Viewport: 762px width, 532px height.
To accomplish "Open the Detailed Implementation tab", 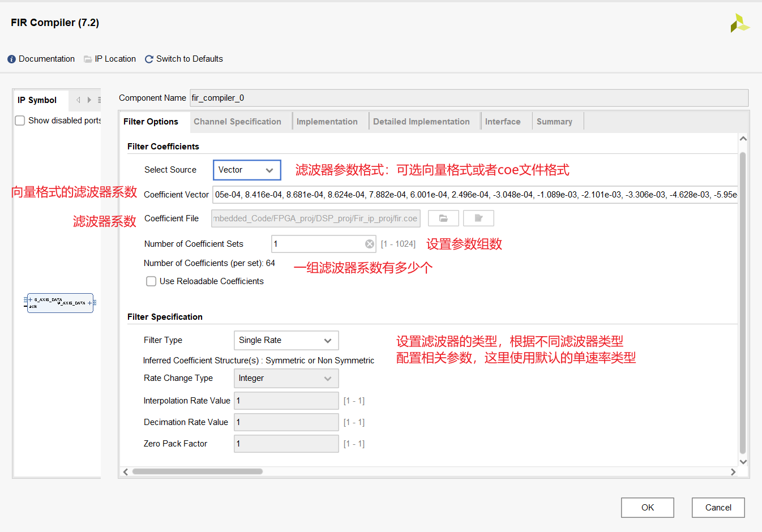I will coord(421,122).
